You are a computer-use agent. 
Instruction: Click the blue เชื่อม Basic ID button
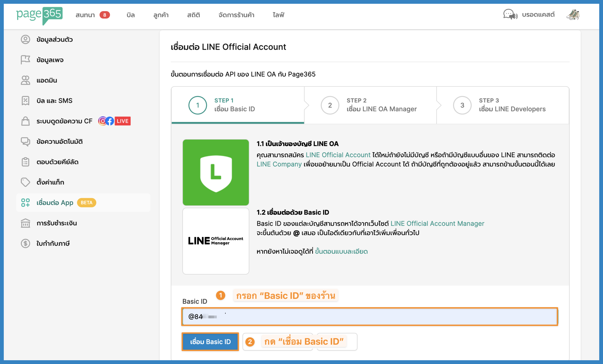click(210, 342)
